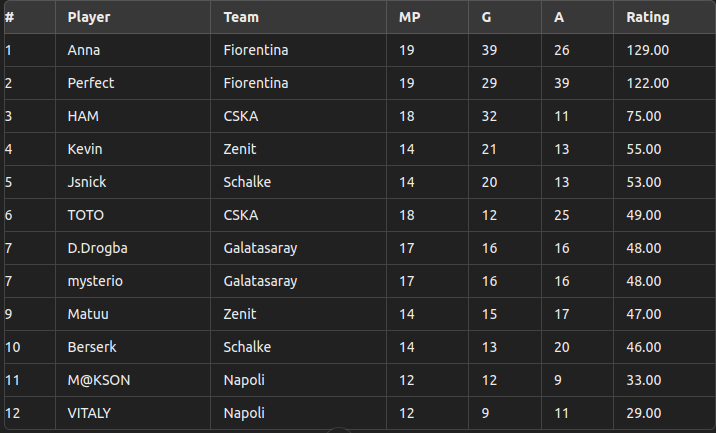Viewport: 716px width, 433px height.
Task: Click M@KSON player name
Action: coord(99,380)
